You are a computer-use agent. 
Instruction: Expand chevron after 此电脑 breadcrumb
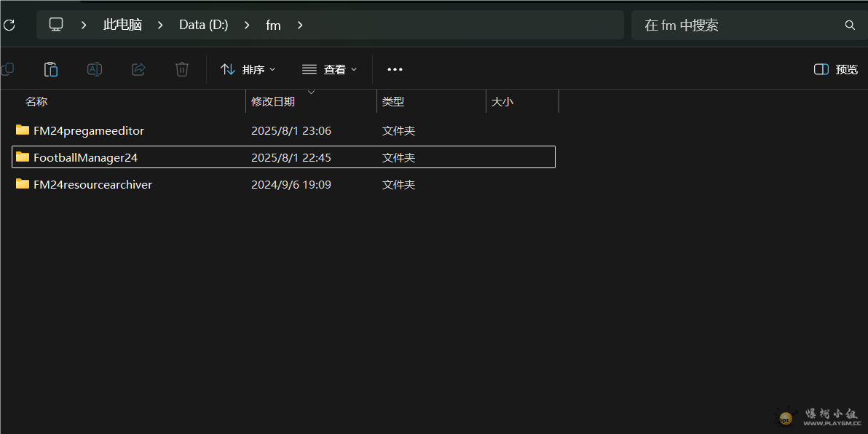point(160,25)
